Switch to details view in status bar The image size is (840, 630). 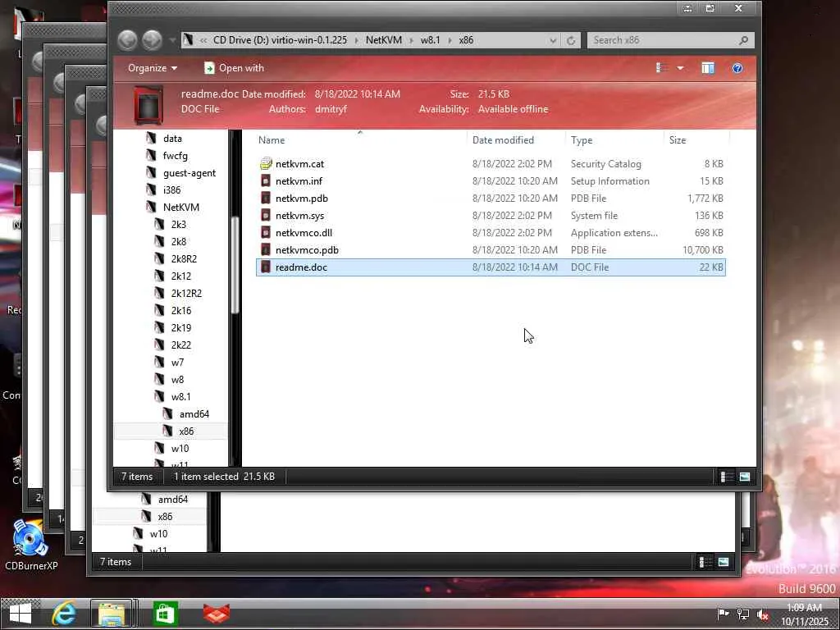click(727, 477)
